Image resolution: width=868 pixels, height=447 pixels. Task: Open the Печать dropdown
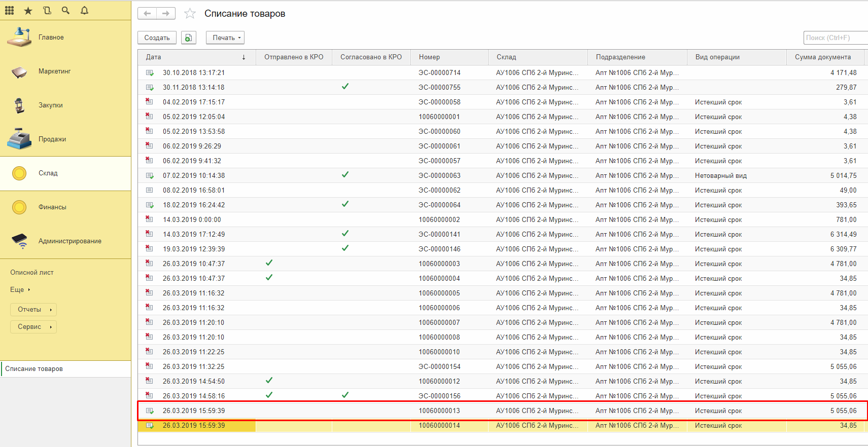coord(226,38)
